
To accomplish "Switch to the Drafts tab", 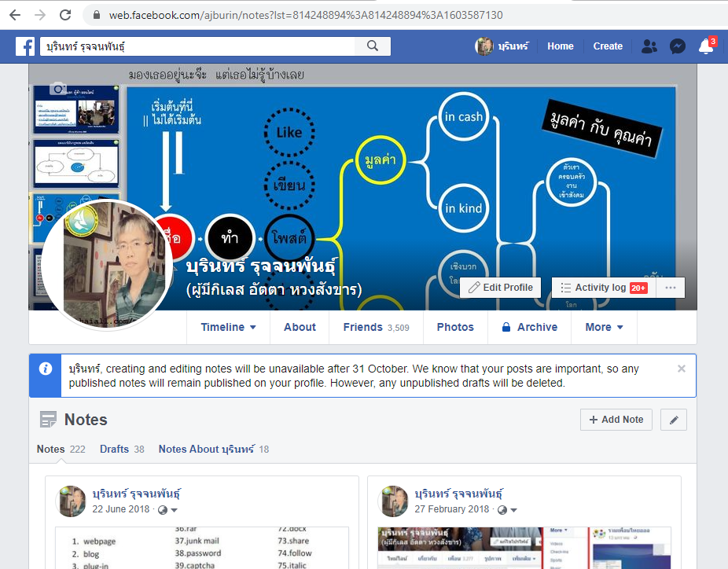I will (122, 449).
